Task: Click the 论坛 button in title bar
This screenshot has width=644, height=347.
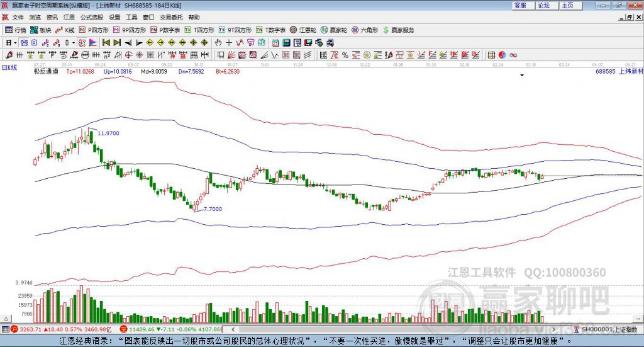Action: tap(547, 5)
